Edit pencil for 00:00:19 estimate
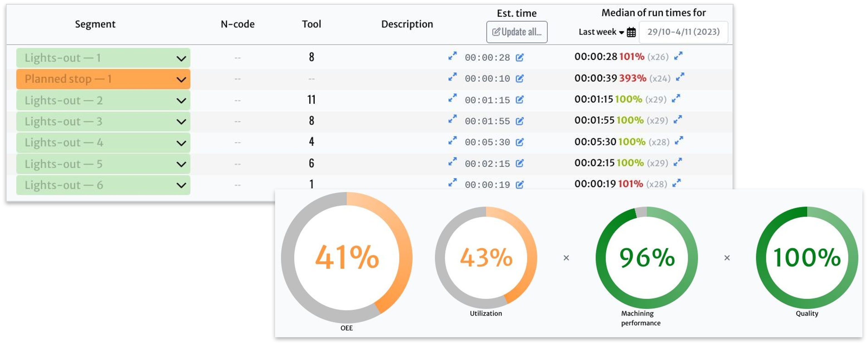 tap(520, 185)
